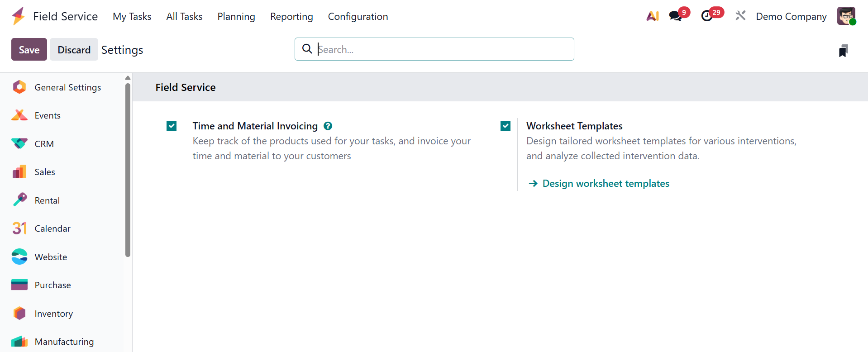
Task: Save the settings changes
Action: [x=29, y=50]
